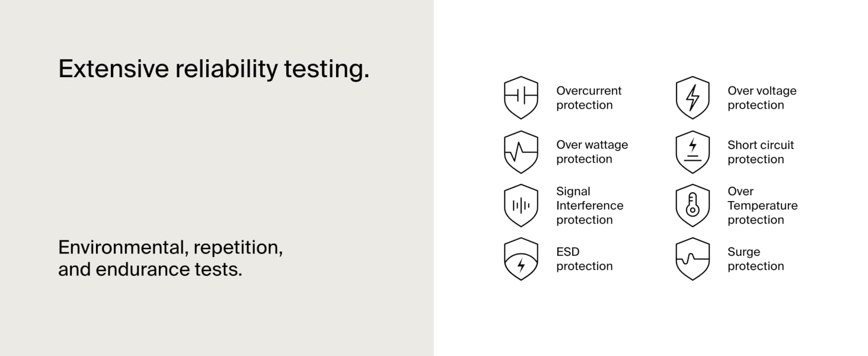868x356 pixels.
Task: Click the "Extensive reliability testing." heading
Action: [214, 70]
